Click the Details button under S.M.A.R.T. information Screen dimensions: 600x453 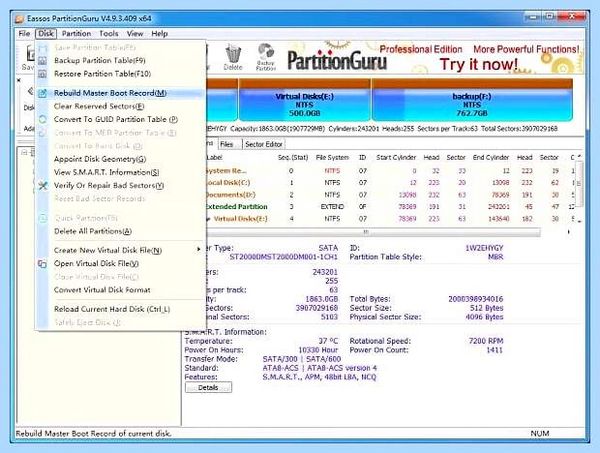coord(208,388)
